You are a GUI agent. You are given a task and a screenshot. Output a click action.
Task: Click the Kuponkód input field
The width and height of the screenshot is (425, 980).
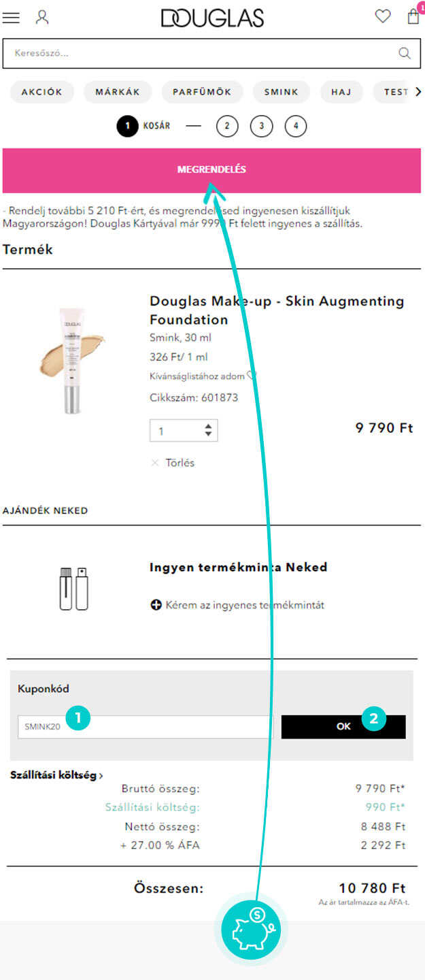point(145,727)
